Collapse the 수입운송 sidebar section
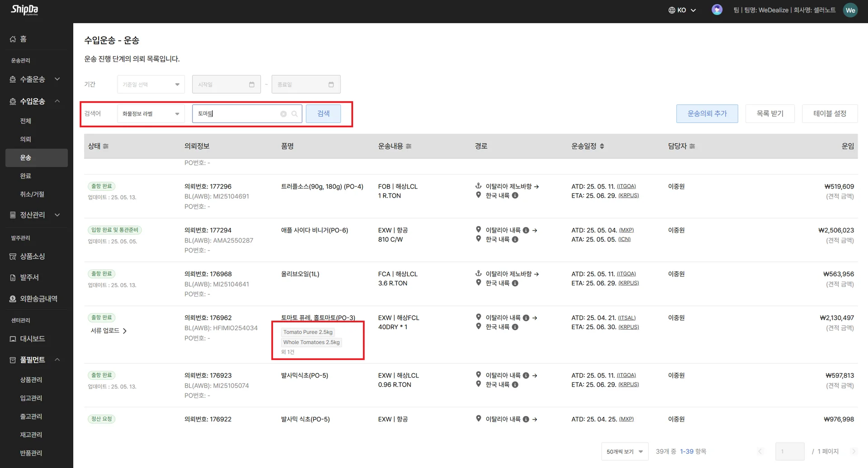868x468 pixels. pos(57,101)
